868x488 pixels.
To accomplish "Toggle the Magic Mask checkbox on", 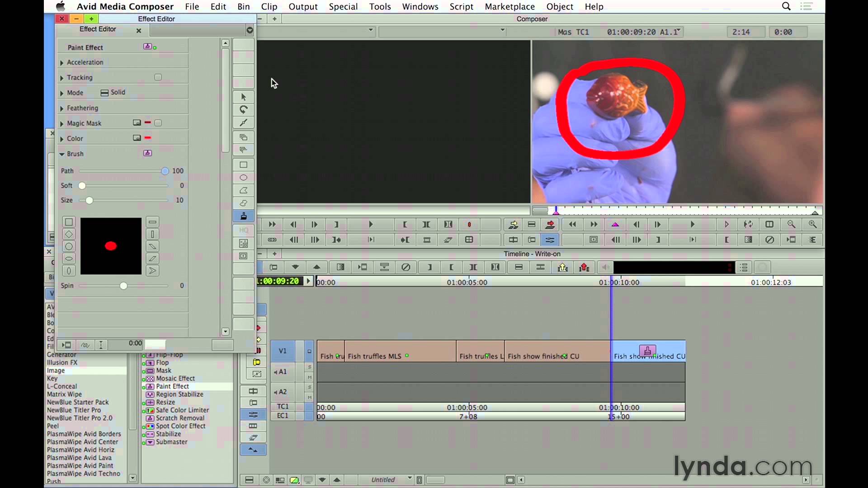I will pyautogui.click(x=158, y=123).
